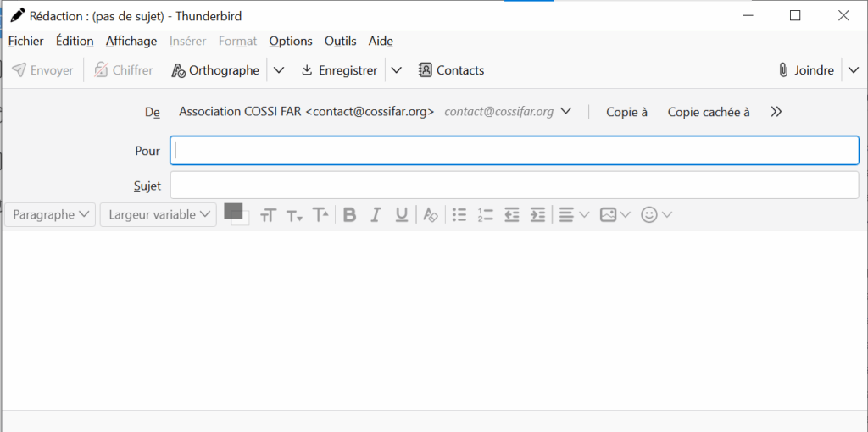Click the Contacts button
This screenshot has width=868, height=432.
[x=452, y=70]
